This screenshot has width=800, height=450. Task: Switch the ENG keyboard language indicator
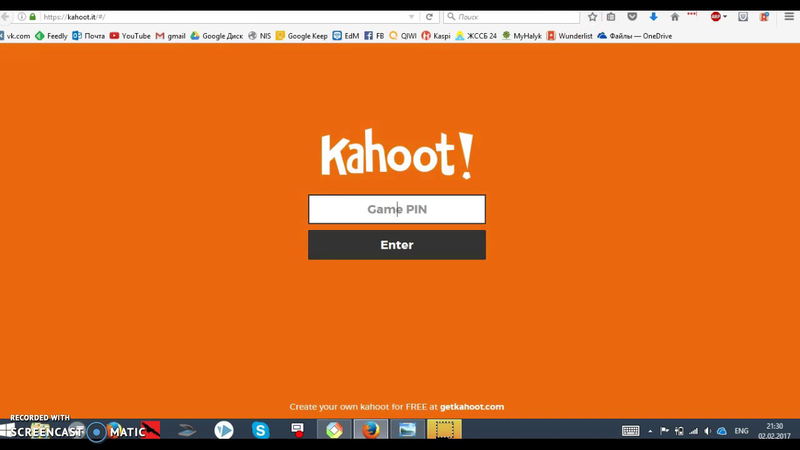click(741, 431)
